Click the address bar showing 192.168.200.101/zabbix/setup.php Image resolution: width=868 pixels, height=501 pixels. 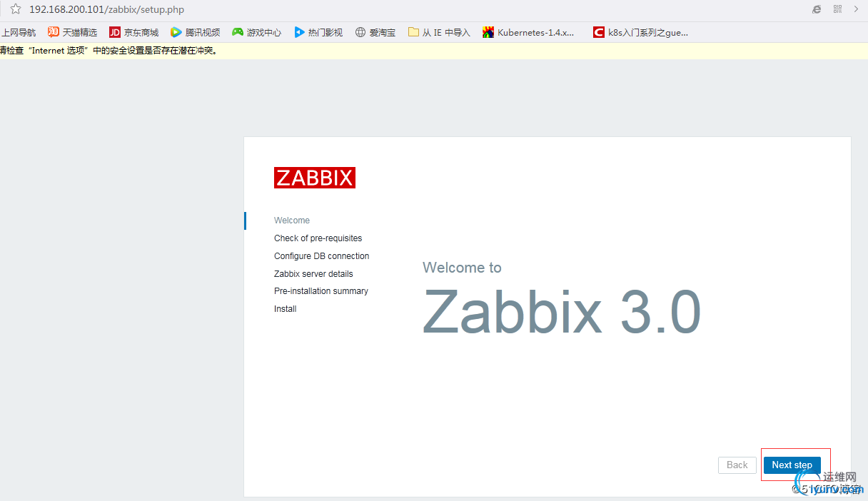pyautogui.click(x=107, y=10)
